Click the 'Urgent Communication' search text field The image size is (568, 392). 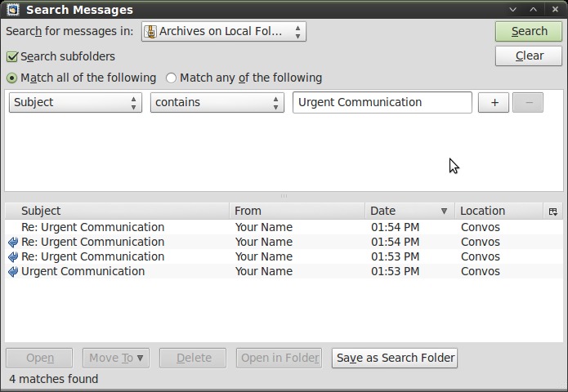tap(382, 102)
